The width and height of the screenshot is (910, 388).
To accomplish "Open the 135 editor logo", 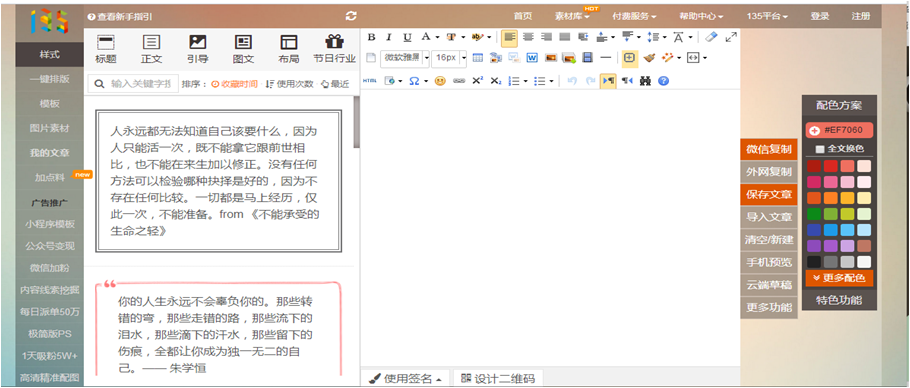I will (x=49, y=21).
